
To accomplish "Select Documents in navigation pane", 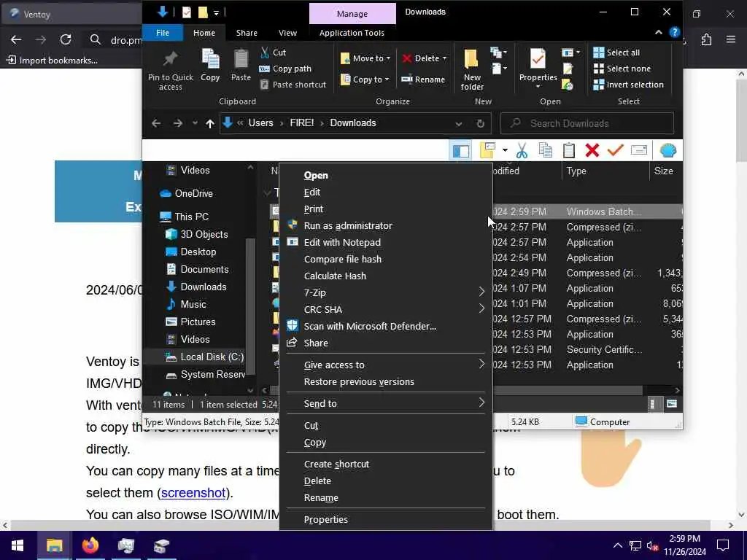I will click(197, 270).
